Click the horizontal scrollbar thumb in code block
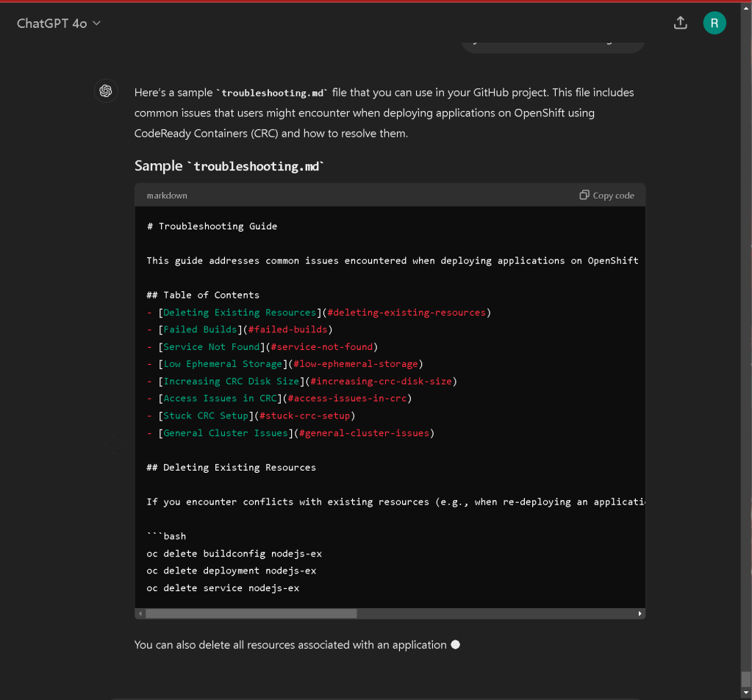The width and height of the screenshot is (752, 700). pos(251,614)
